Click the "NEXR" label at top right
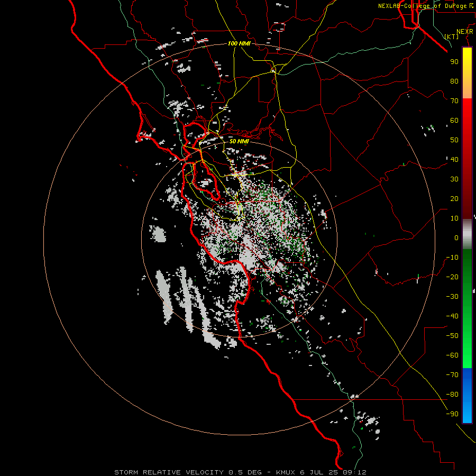This screenshot has width=476, height=476. click(x=465, y=32)
